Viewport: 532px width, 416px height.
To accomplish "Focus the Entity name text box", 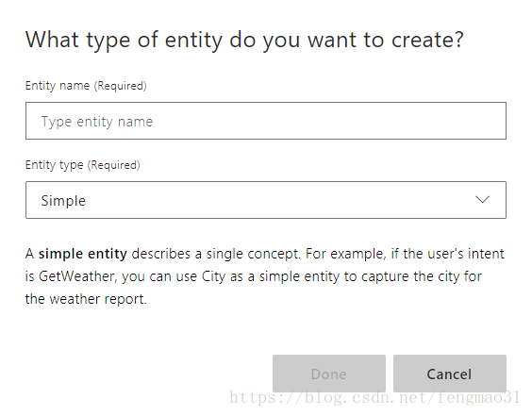I will [266, 121].
